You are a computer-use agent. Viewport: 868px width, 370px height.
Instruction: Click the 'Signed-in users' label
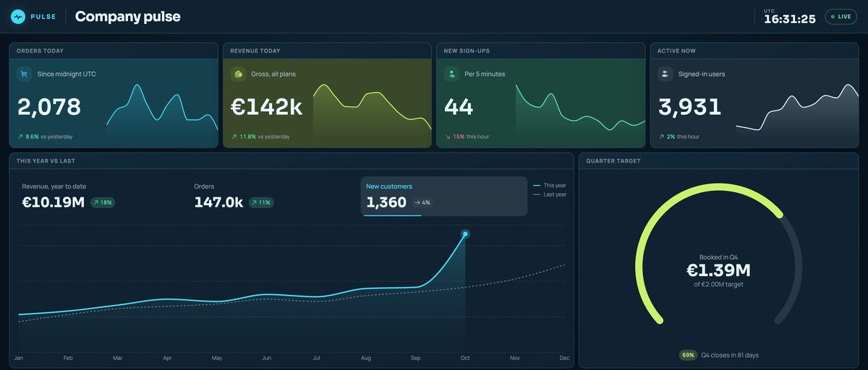(702, 74)
